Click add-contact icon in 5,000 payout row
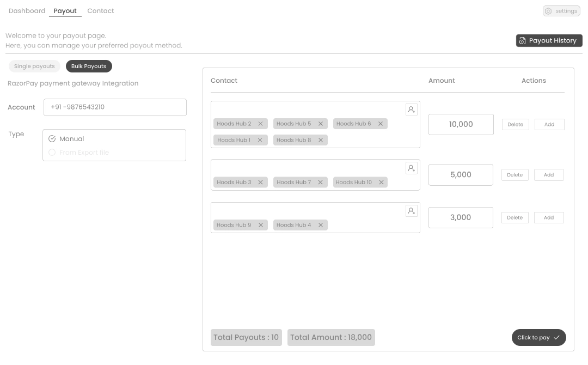588x365 pixels. (x=412, y=168)
